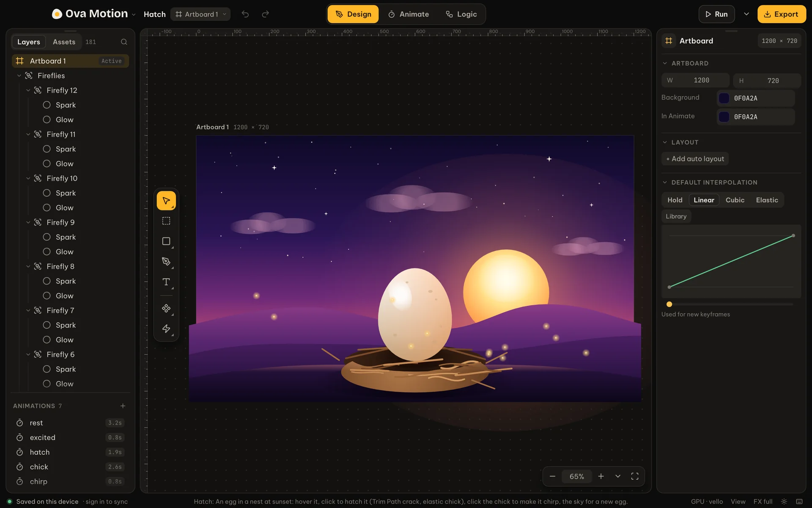Pick the rectangle shape tool
Image resolution: width=812 pixels, height=508 pixels.
click(x=166, y=241)
